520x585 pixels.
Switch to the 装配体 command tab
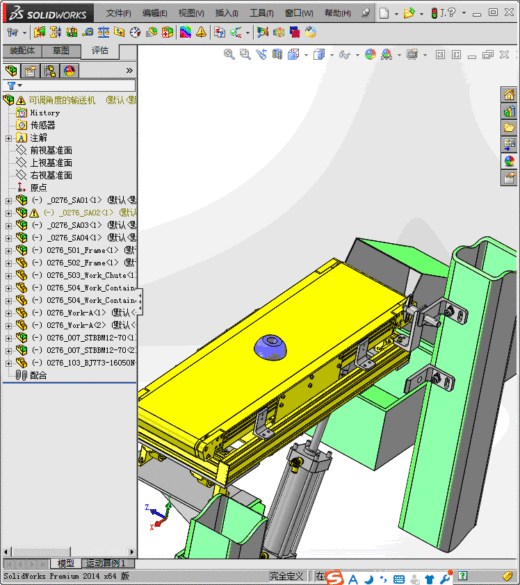click(x=22, y=50)
